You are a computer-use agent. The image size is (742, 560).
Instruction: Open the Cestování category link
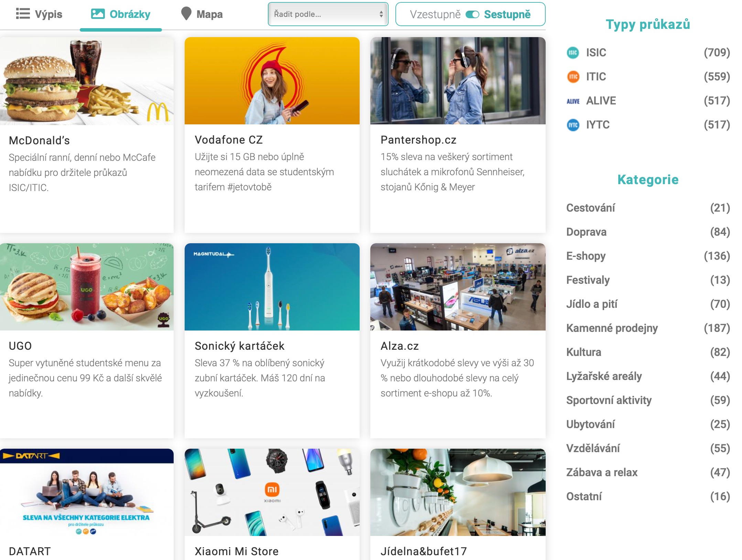590,208
